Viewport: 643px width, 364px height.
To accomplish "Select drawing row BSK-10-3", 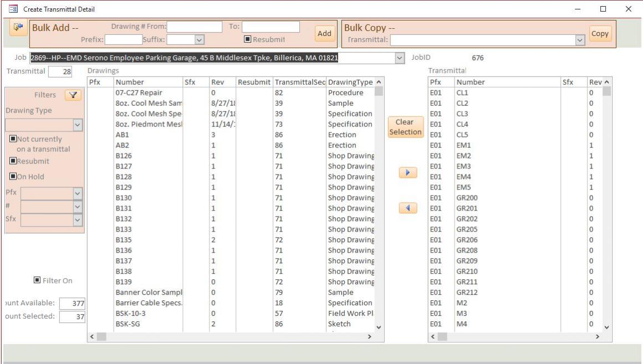I will tap(231, 314).
